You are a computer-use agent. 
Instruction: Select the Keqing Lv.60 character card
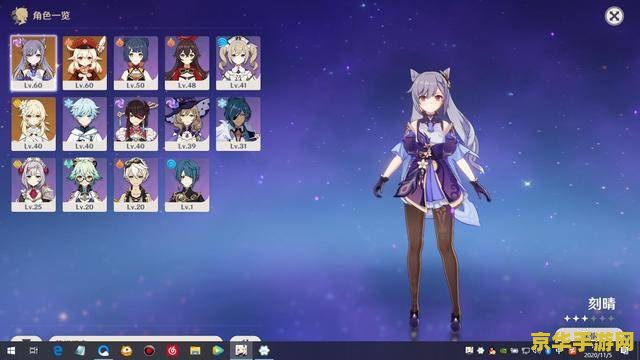click(33, 63)
